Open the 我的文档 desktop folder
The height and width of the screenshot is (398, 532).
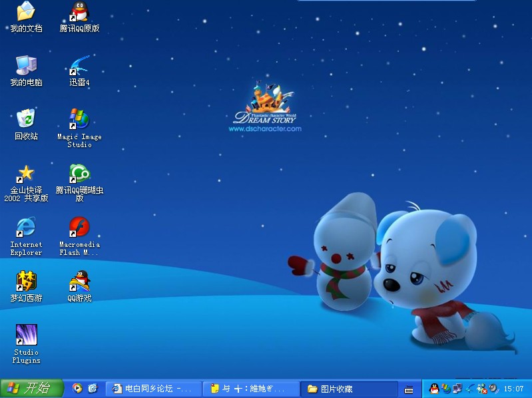pos(26,12)
